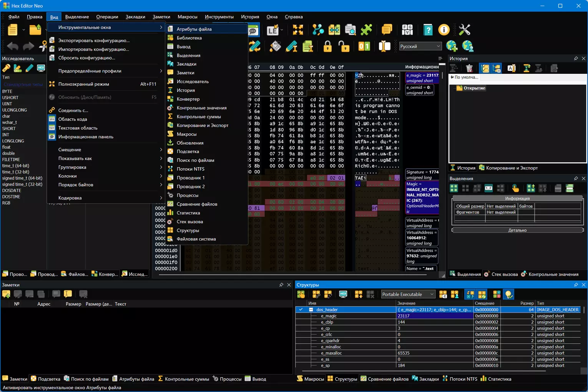Click the 01 binary toolbar icon
The image size is (588, 392).
coord(364,47)
